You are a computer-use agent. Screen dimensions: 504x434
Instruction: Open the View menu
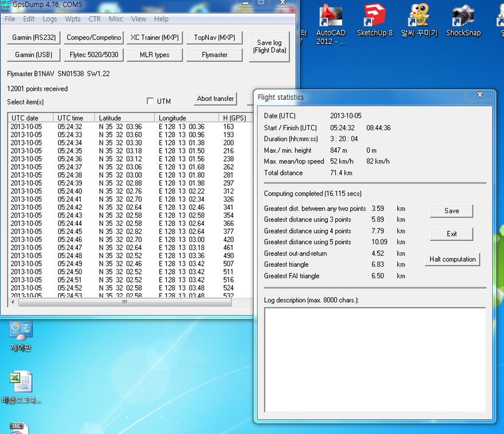point(139,19)
